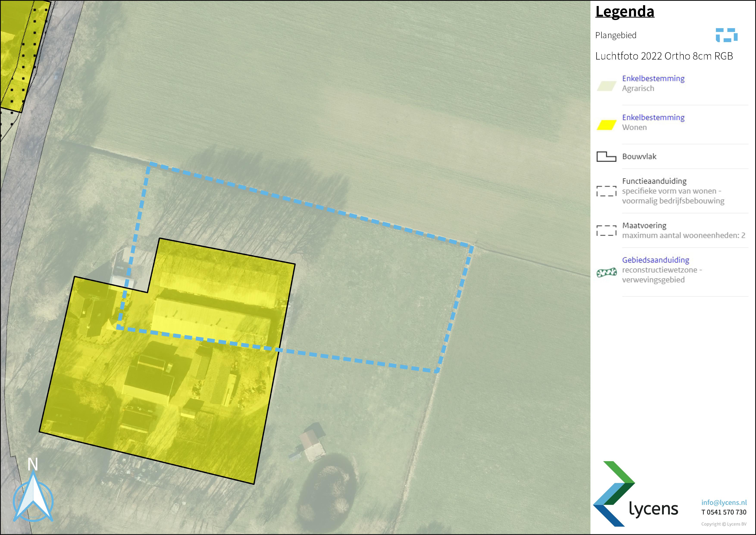Viewport: 756px width, 535px height.
Task: Click the N letter above the compass
Action: [33, 464]
